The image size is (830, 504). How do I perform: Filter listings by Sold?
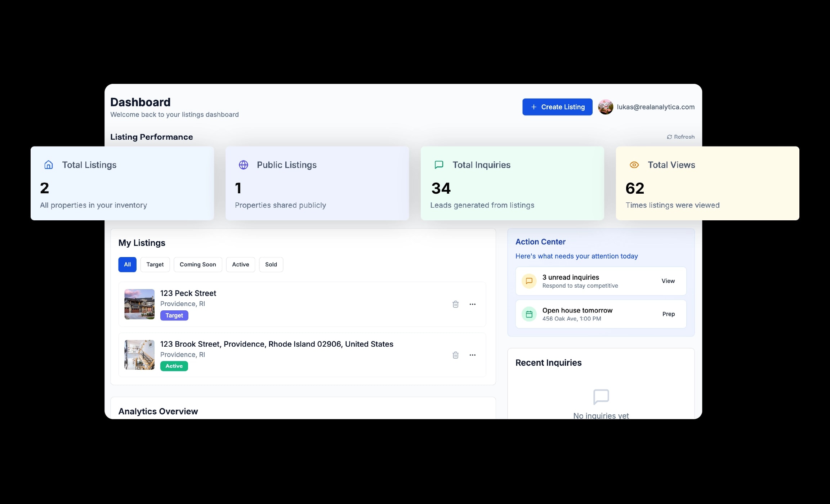[x=271, y=265]
